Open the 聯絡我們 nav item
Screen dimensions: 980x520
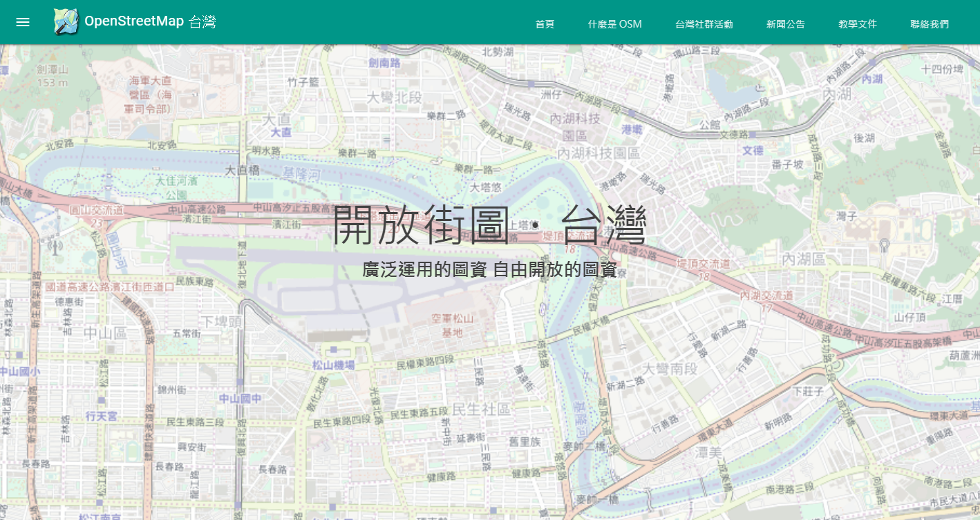(930, 24)
